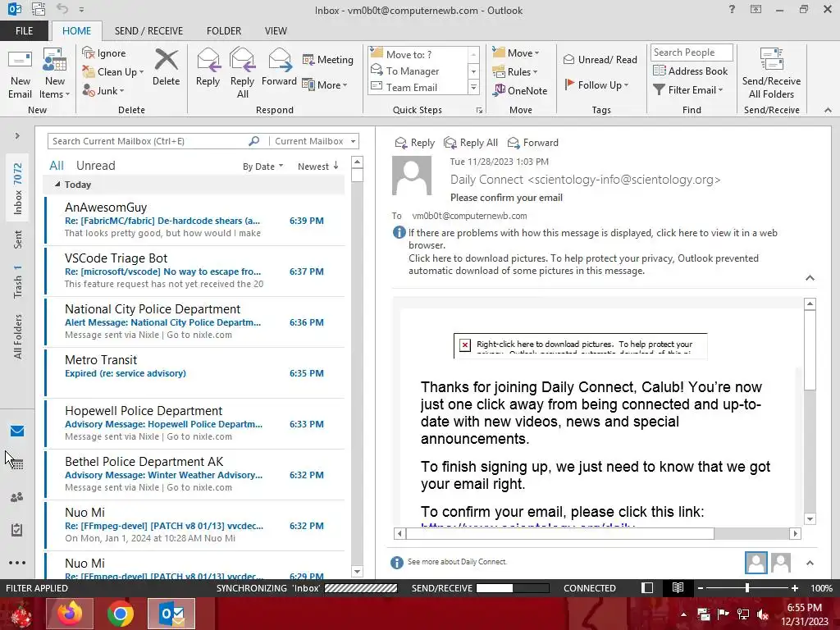Mark message Unread/Read

coord(600,59)
